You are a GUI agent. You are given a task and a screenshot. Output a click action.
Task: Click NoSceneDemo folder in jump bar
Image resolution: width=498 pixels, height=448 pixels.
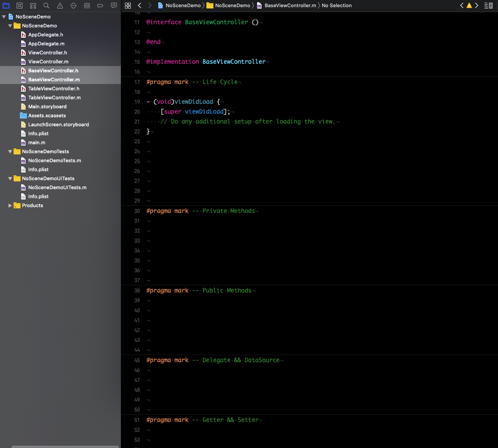(x=229, y=5)
